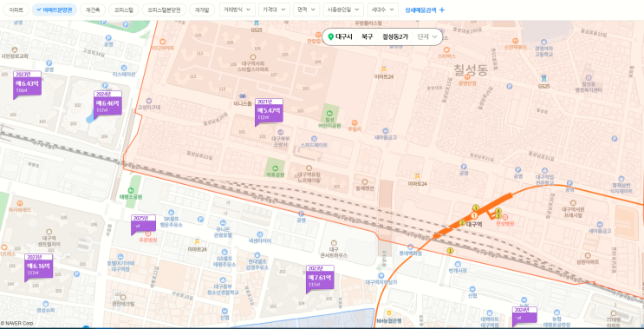The image size is (644, 329).
Task: Open the 사용승인일 dropdown
Action: click(x=343, y=10)
